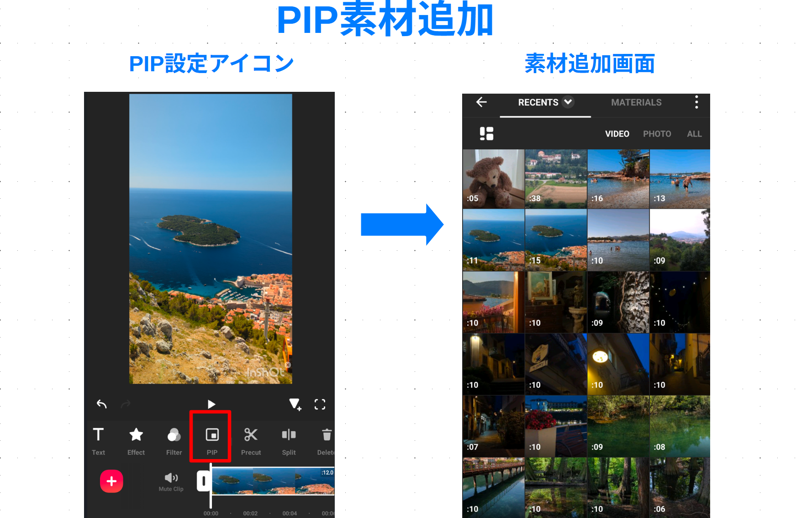Screen dimensions: 812x518
Task: Click the timeline clip labeled :12.0
Action: [x=273, y=481]
